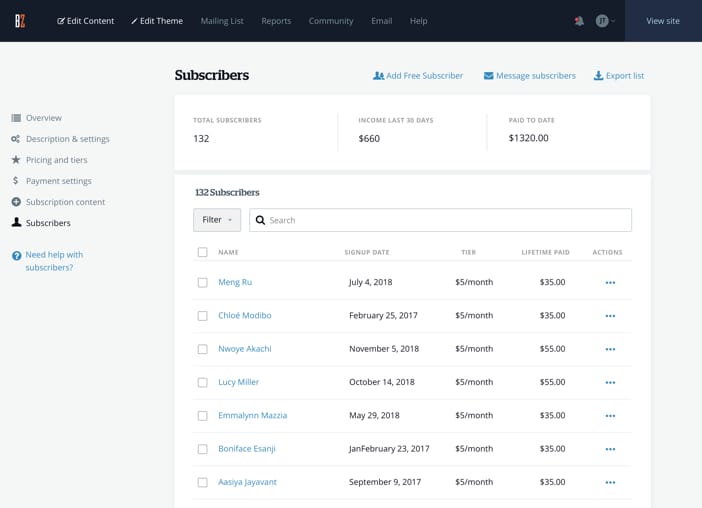Click the Description & settings gears icon
Image resolution: width=702 pixels, height=508 pixels.
coord(16,139)
